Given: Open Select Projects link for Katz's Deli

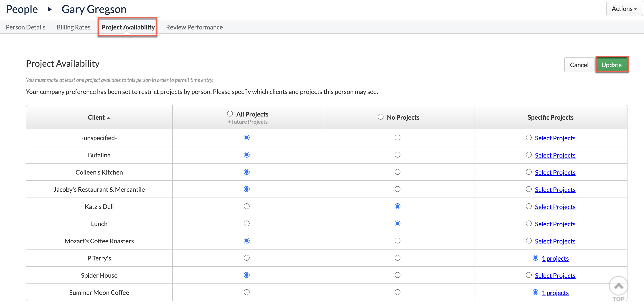Looking at the screenshot, I should pyautogui.click(x=555, y=207).
